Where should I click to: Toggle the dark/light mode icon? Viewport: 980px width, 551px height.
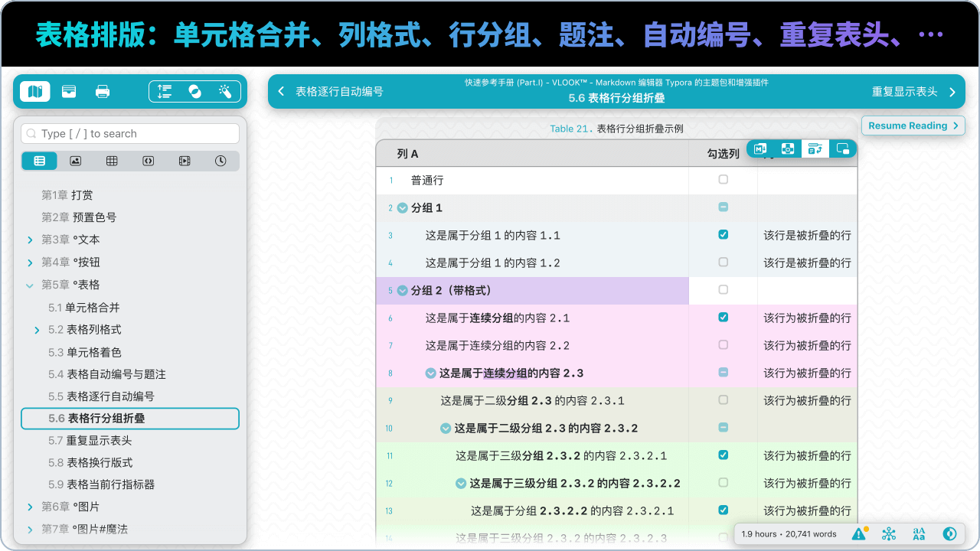pos(949,534)
